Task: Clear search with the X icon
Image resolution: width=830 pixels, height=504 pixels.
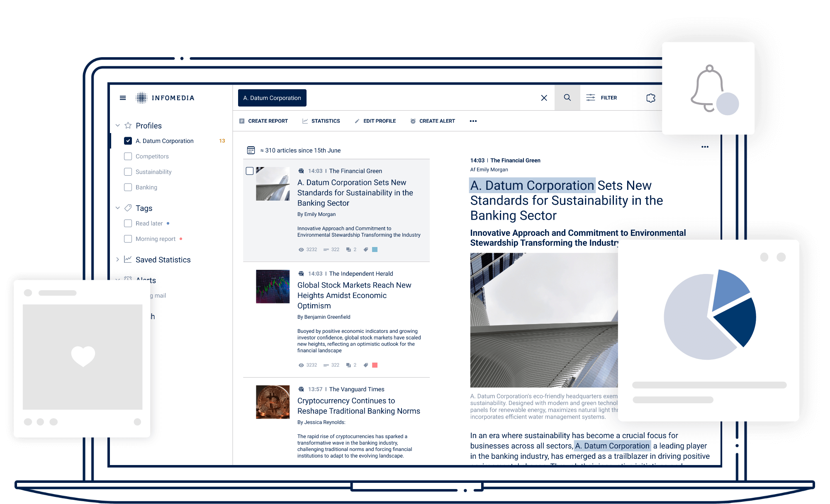Action: pyautogui.click(x=544, y=98)
